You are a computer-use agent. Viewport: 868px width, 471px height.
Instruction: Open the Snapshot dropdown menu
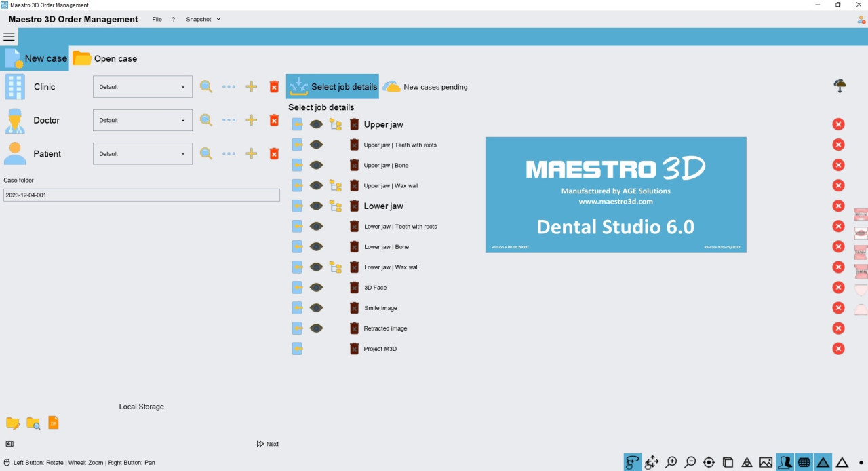[203, 20]
